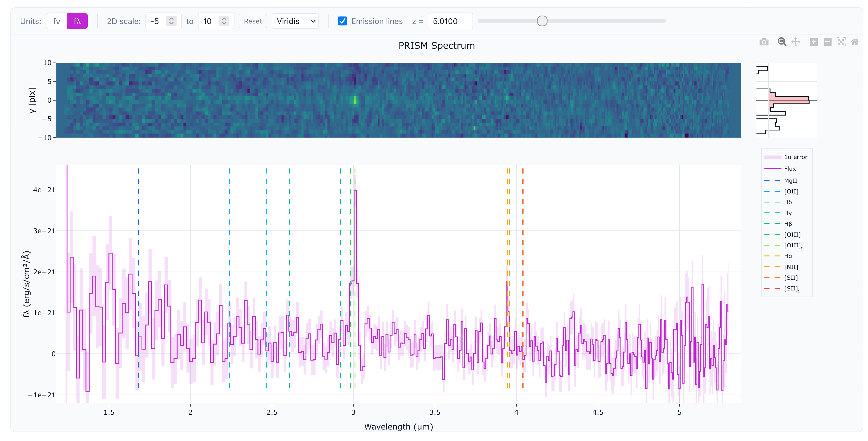The image size is (868, 441).
Task: Uncheck the Emission lines checkbox
Action: pyautogui.click(x=342, y=21)
